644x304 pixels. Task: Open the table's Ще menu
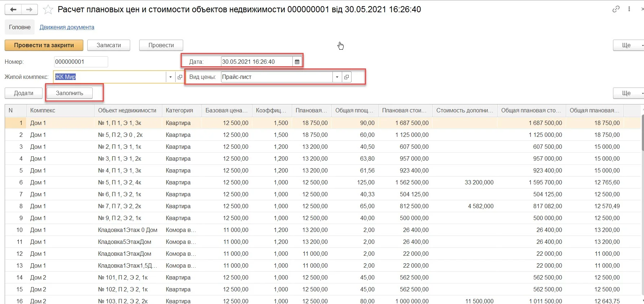628,93
